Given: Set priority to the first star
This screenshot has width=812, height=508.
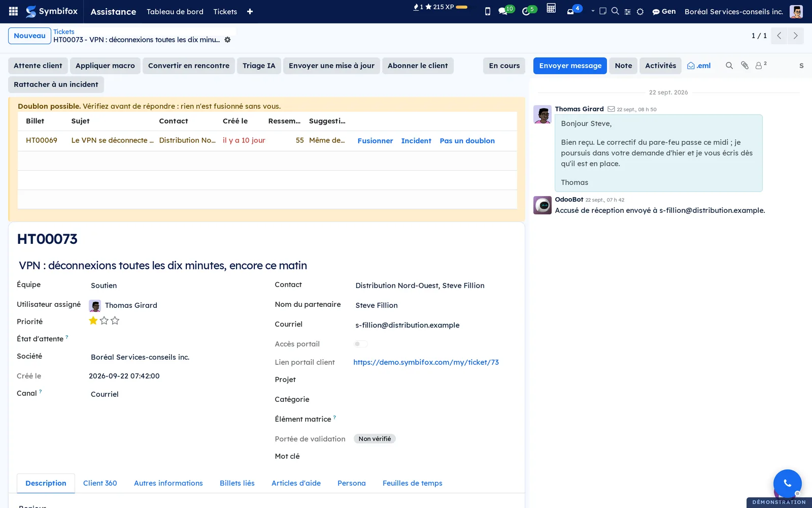Looking at the screenshot, I should point(93,321).
